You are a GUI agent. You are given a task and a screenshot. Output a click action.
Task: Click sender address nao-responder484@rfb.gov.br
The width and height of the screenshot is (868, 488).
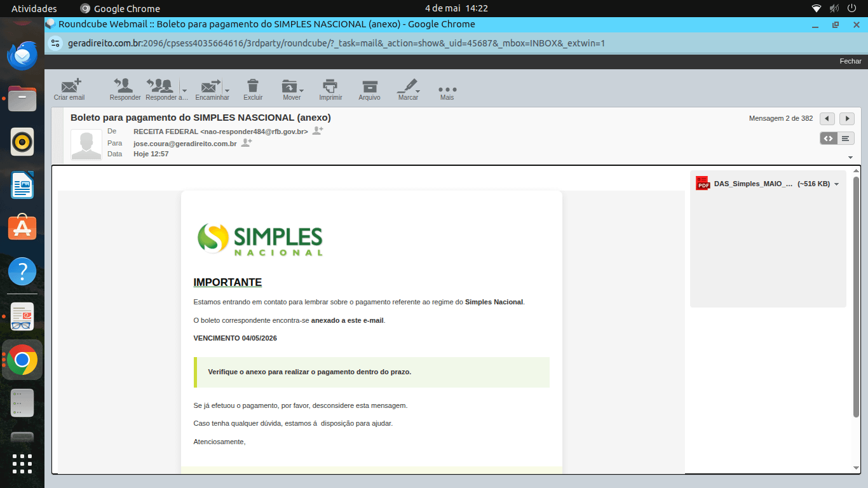(254, 132)
